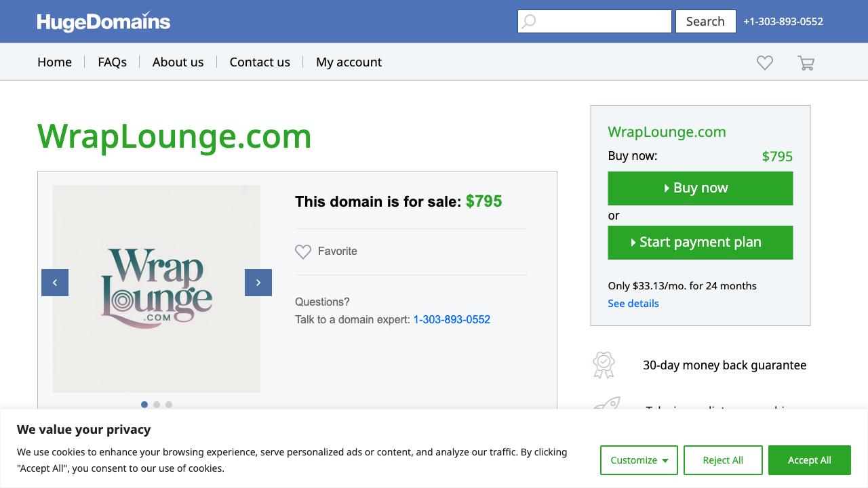The height and width of the screenshot is (488, 868).
Task: Select the second carousel dot indicator
Action: click(x=157, y=405)
